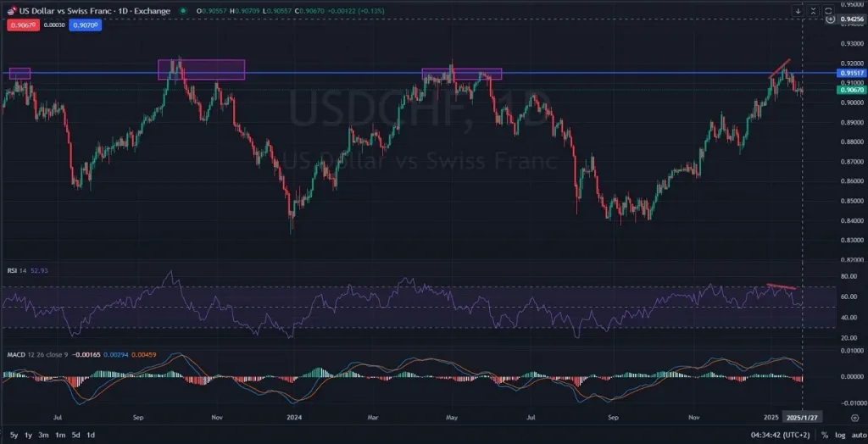Image resolution: width=868 pixels, height=444 pixels.
Task: Select the 5y time range
Action: pyautogui.click(x=14, y=435)
